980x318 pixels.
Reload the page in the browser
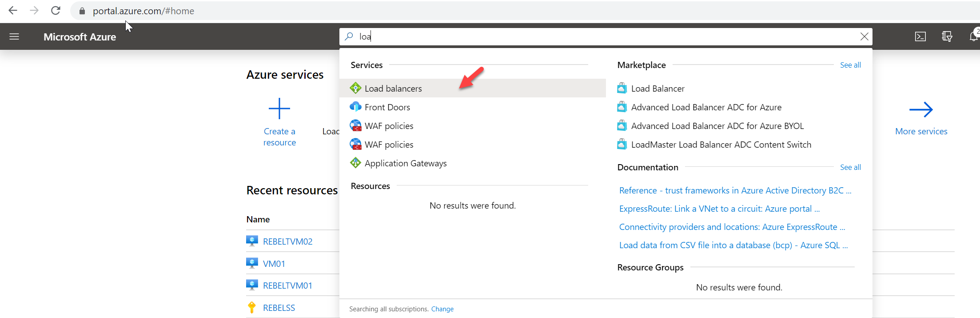point(56,11)
